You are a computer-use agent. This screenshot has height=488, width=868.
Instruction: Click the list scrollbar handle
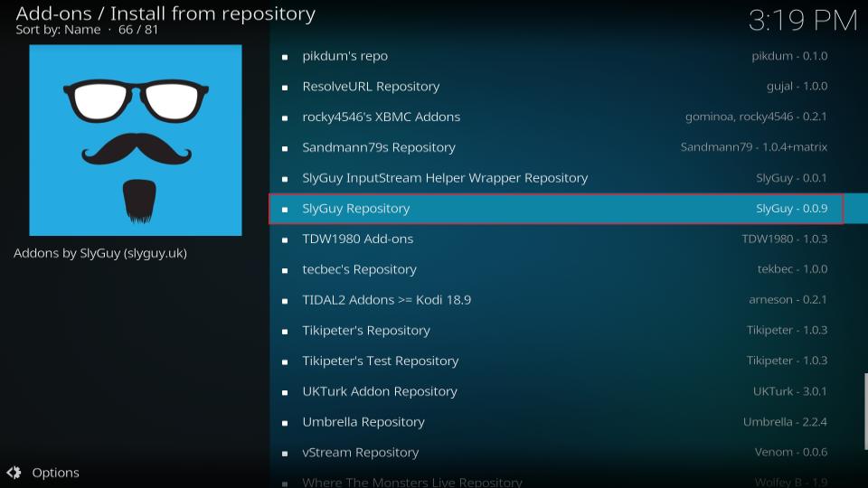click(866, 412)
